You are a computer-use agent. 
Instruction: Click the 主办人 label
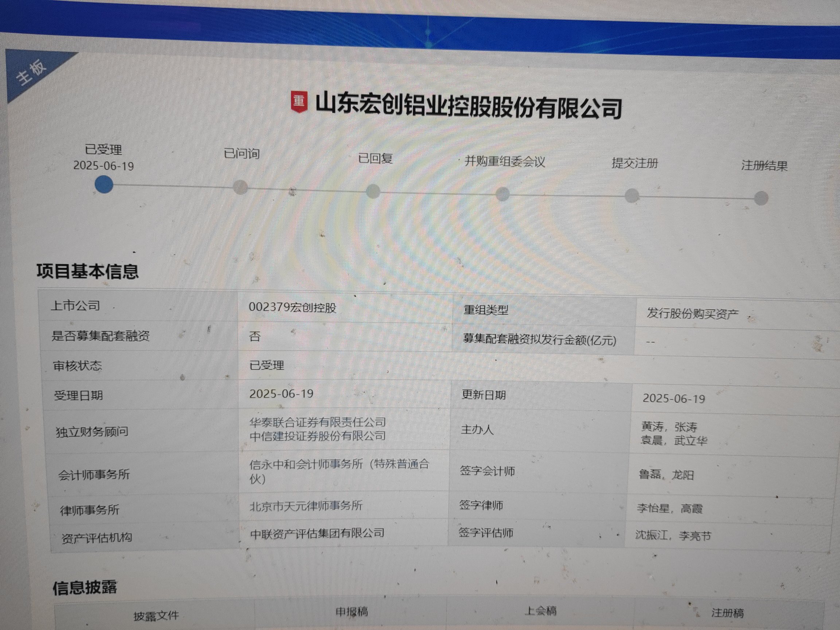(x=477, y=429)
